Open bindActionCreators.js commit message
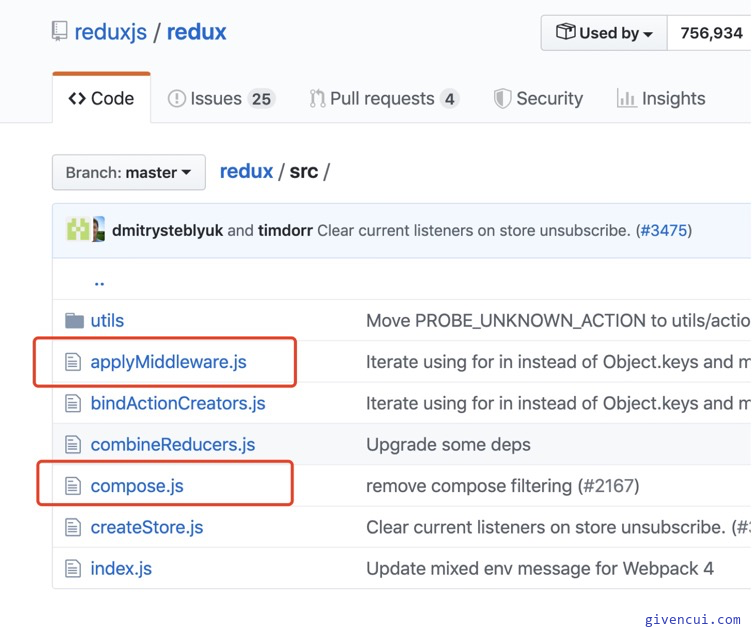Viewport: 752px width, 638px height. 558,403
